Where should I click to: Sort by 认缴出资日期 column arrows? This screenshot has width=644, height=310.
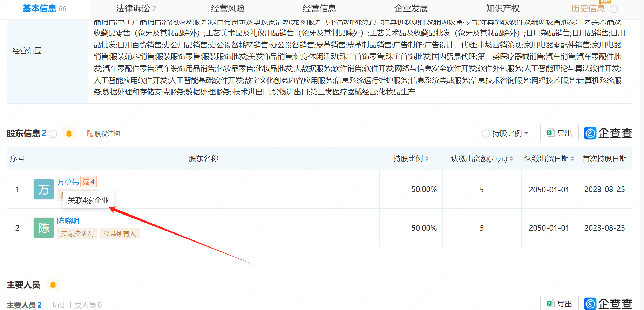pos(572,159)
